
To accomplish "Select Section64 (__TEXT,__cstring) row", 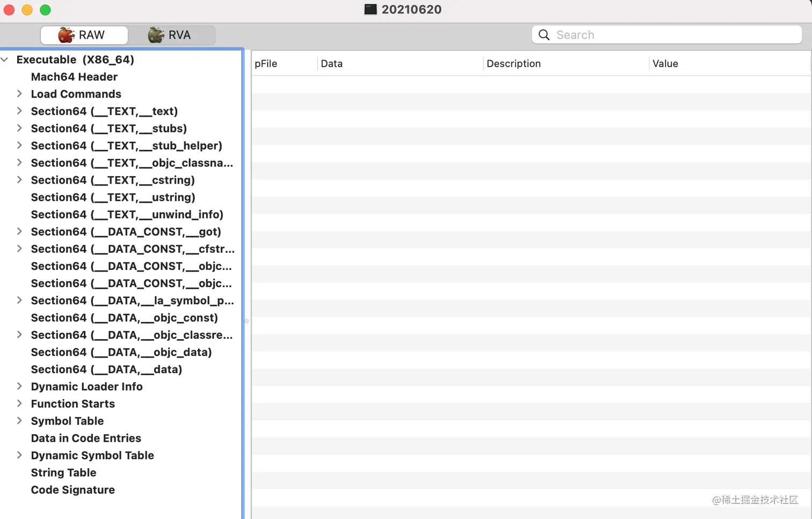I will pyautogui.click(x=113, y=180).
